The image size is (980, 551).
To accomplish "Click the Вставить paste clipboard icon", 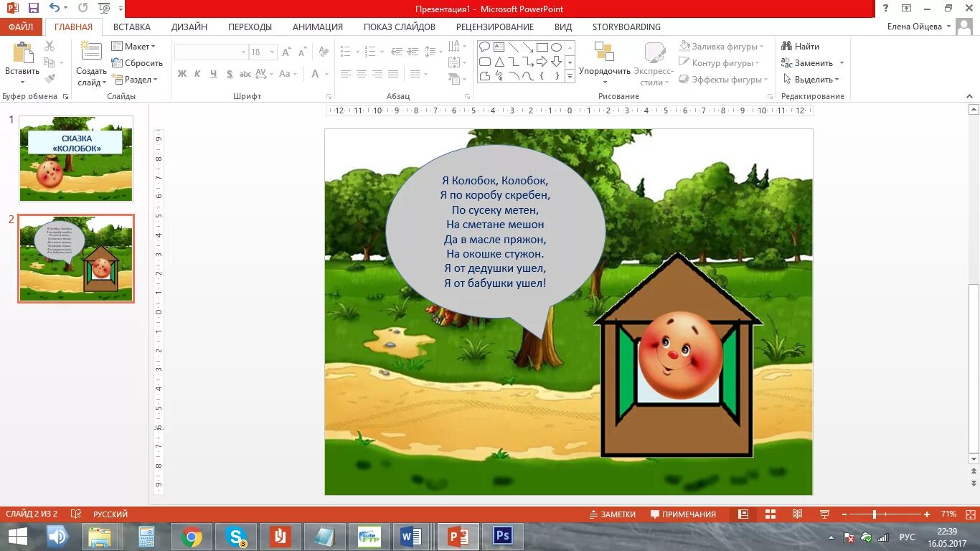I will point(23,54).
